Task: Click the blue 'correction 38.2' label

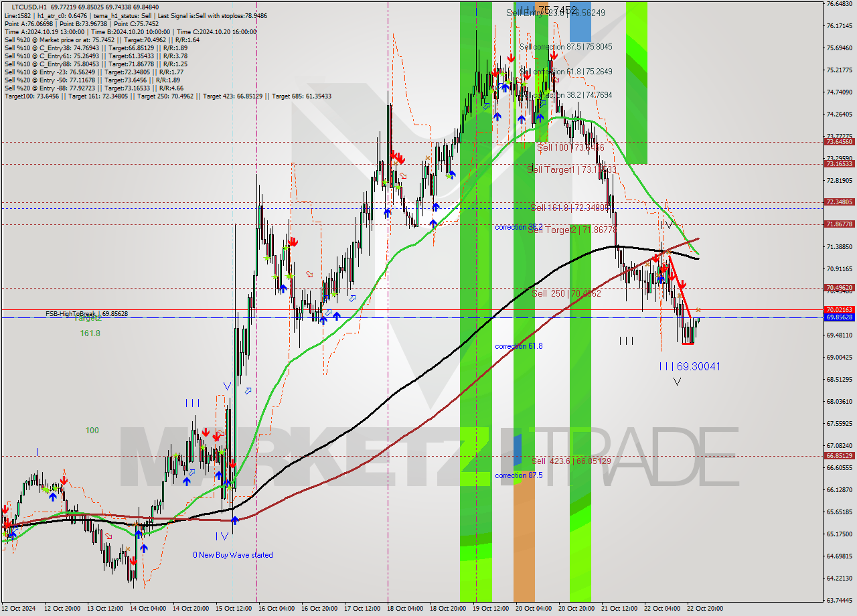Action: pyautogui.click(x=518, y=227)
